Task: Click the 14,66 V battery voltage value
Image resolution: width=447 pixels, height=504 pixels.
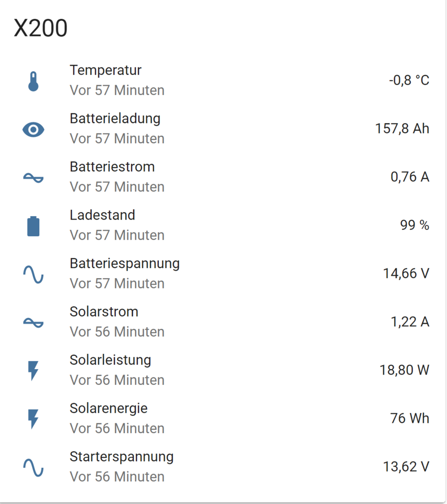Action: [406, 274]
